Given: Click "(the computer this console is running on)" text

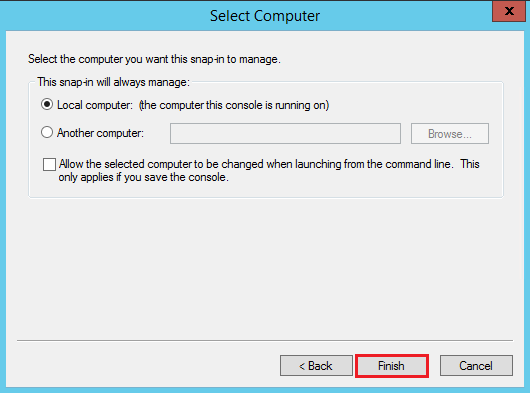Looking at the screenshot, I should [234, 105].
